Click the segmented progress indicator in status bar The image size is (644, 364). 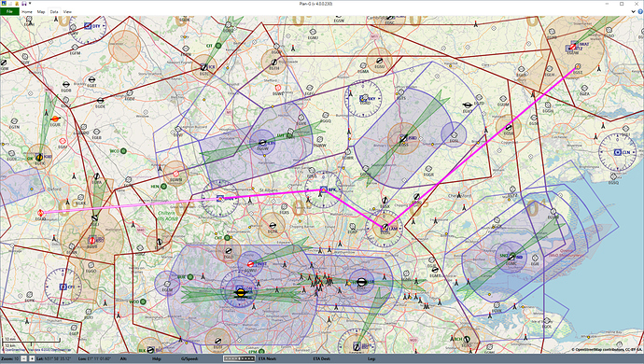coord(239,358)
